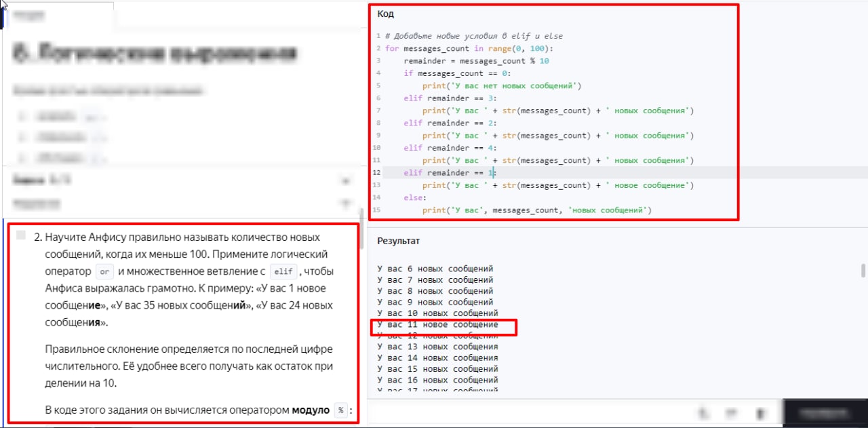Click the 'elif remainder == 2:' line

[450, 123]
